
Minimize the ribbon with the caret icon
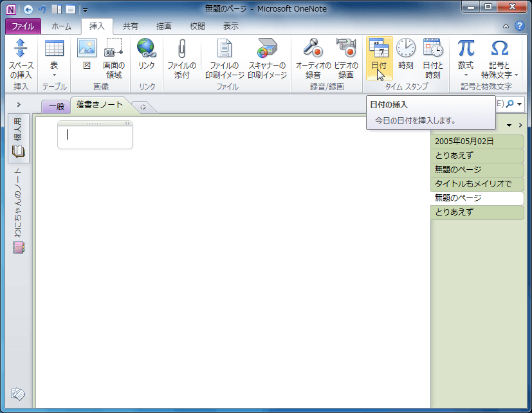[x=506, y=26]
